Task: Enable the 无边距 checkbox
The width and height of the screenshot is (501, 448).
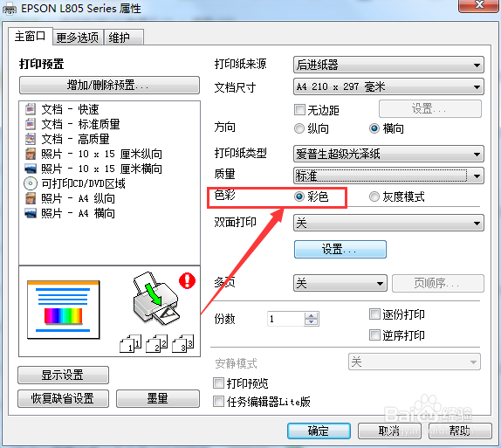Action: coord(299,110)
